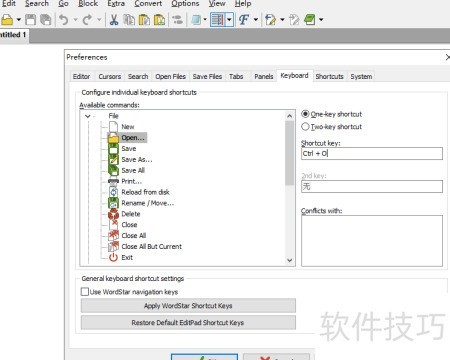Open the word wrap dropdown arrow
The image size is (450, 360).
coord(229,20)
